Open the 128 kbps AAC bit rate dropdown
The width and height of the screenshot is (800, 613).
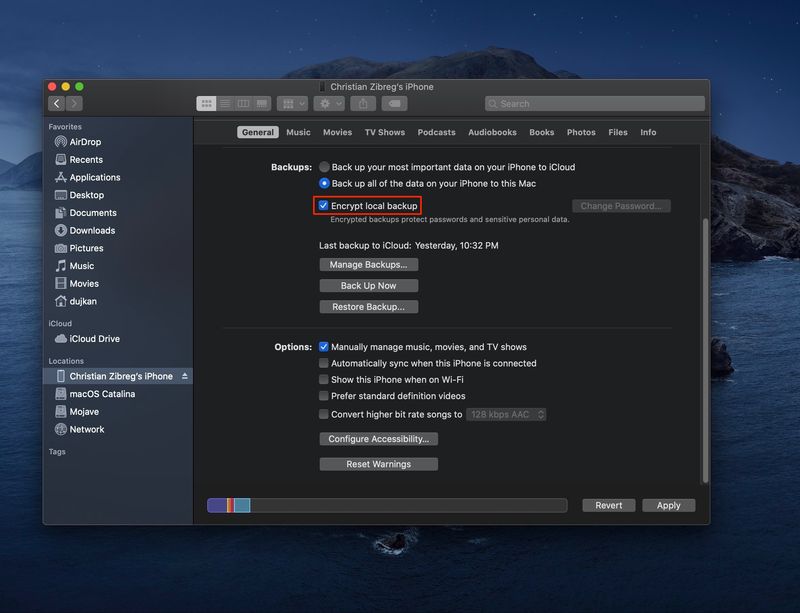(506, 414)
